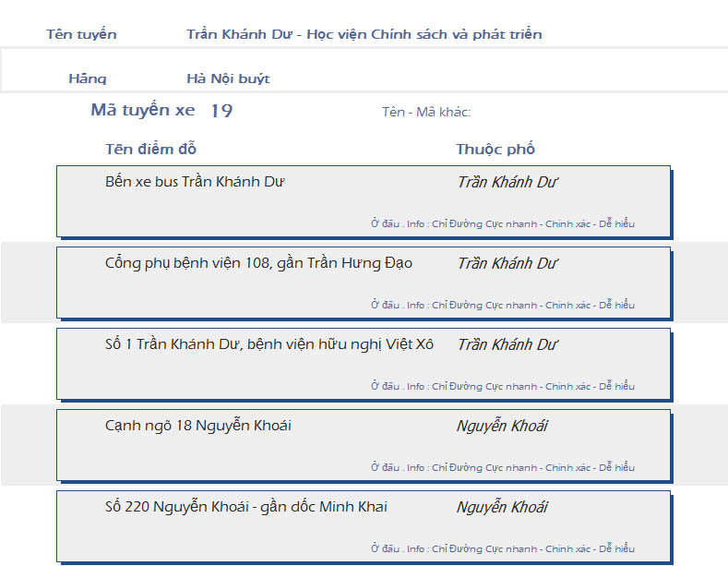Click route code number 19
This screenshot has width=728, height=566.
click(x=221, y=112)
